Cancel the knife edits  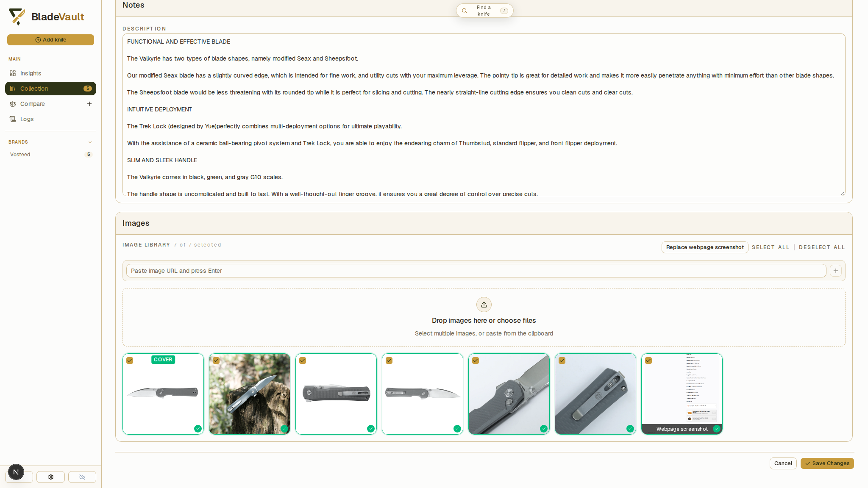coord(783,463)
